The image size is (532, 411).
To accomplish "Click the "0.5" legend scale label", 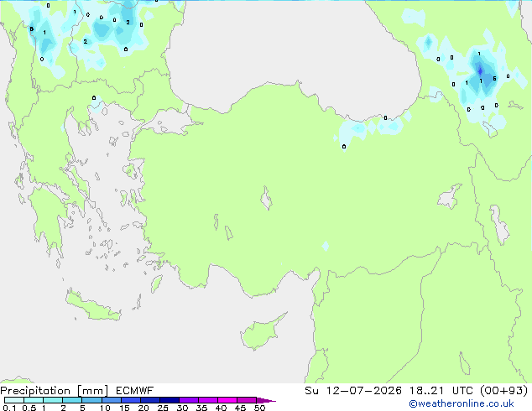I will pyautogui.click(x=29, y=408).
